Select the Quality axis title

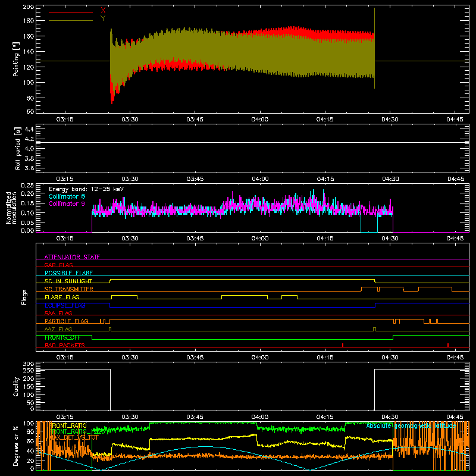point(16,386)
